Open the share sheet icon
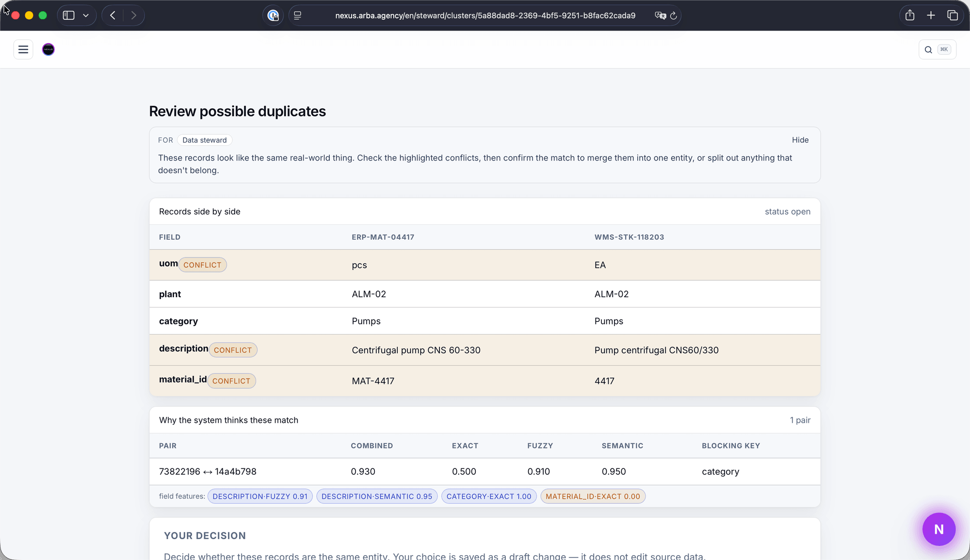Viewport: 970px width, 560px height. [910, 16]
